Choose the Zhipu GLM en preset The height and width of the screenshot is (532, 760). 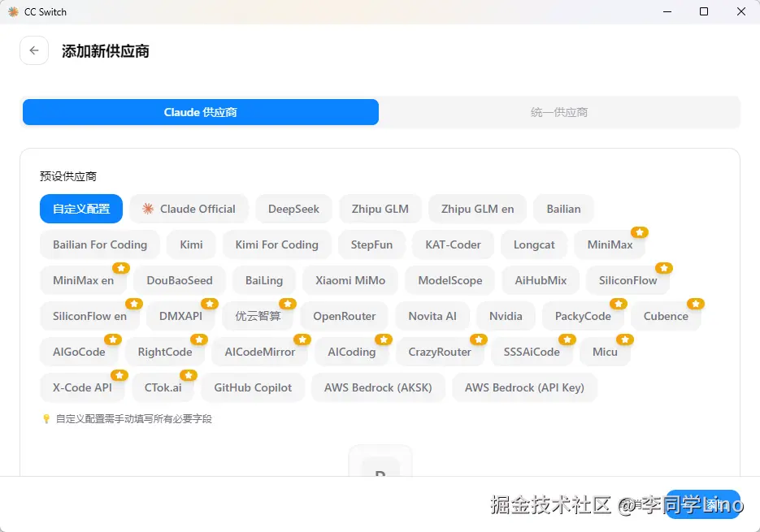pyautogui.click(x=477, y=209)
